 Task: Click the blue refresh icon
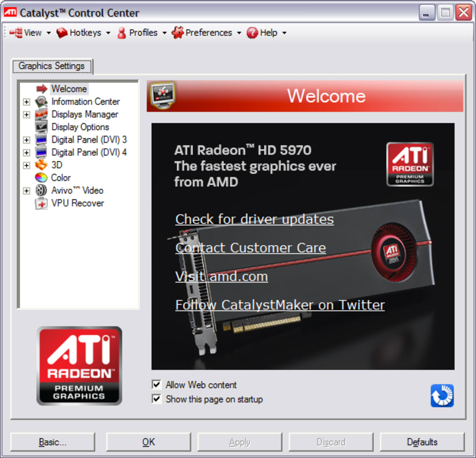coord(442,395)
